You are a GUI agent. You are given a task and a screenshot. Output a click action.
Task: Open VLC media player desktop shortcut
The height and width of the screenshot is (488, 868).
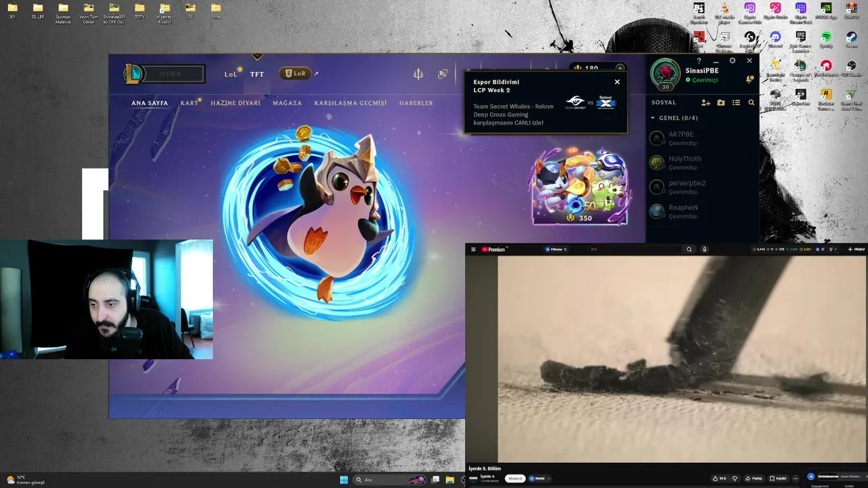click(724, 12)
